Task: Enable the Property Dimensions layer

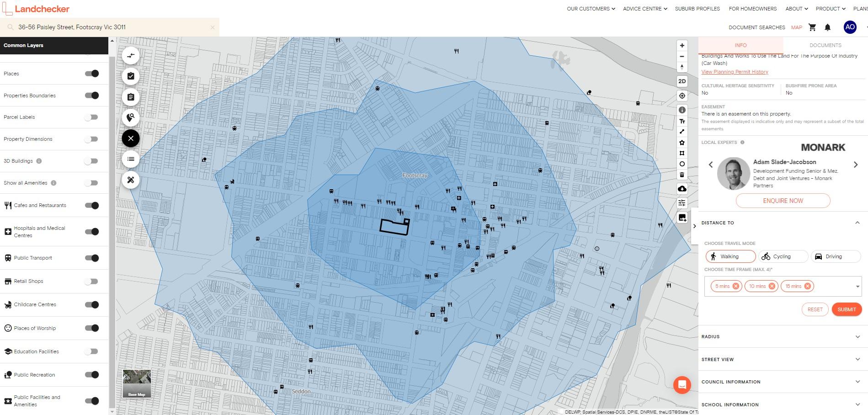Action: click(92, 139)
